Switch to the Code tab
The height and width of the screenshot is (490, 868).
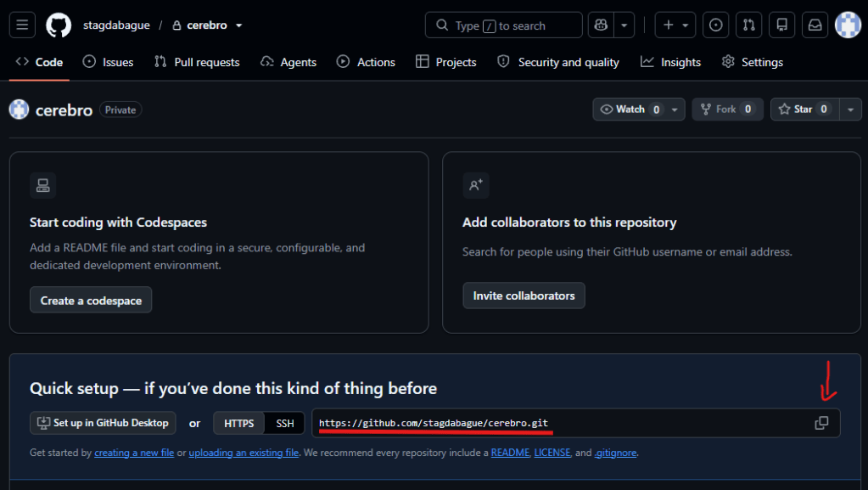(39, 62)
